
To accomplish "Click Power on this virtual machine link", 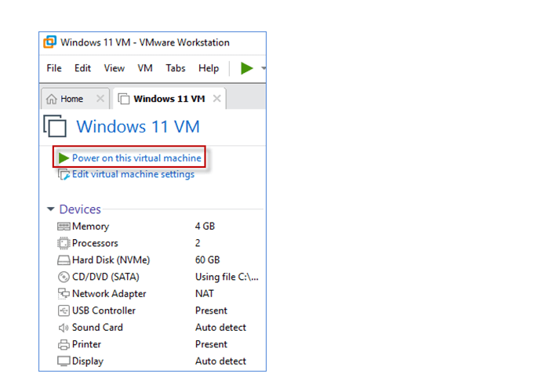I will (x=136, y=158).
